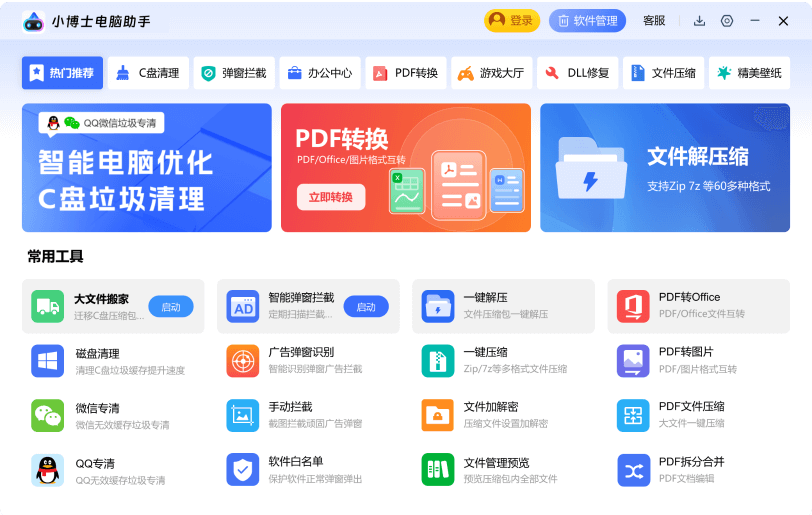
Task: Select the 游戏大厅 tab
Action: (491, 73)
